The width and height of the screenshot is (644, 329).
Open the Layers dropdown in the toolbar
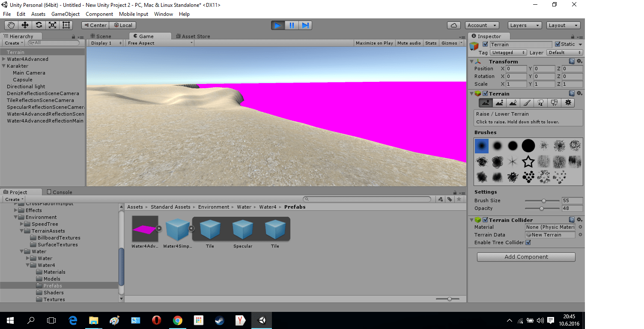(525, 25)
